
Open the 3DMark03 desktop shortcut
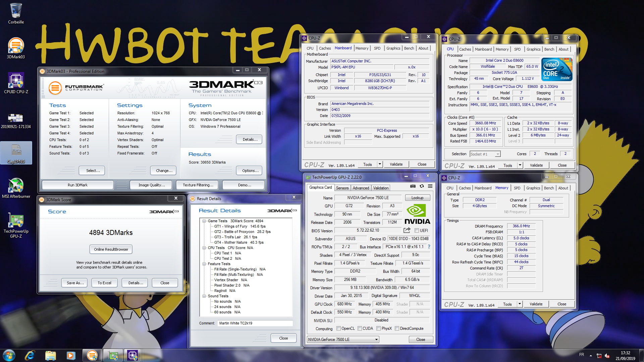click(16, 48)
